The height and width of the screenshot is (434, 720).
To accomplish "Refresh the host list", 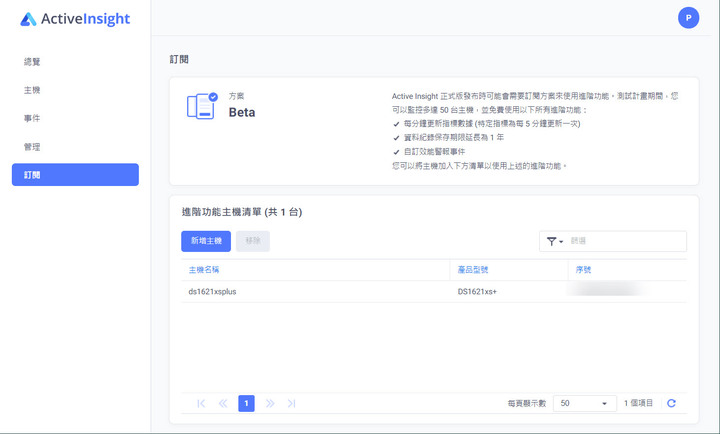I will coord(671,403).
